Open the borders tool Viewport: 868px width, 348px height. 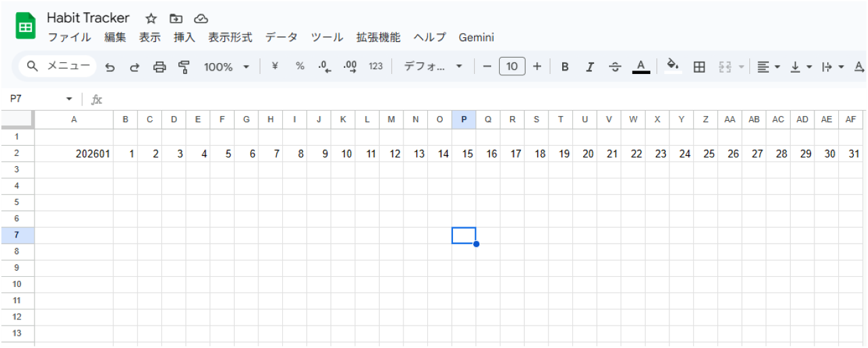click(x=699, y=66)
